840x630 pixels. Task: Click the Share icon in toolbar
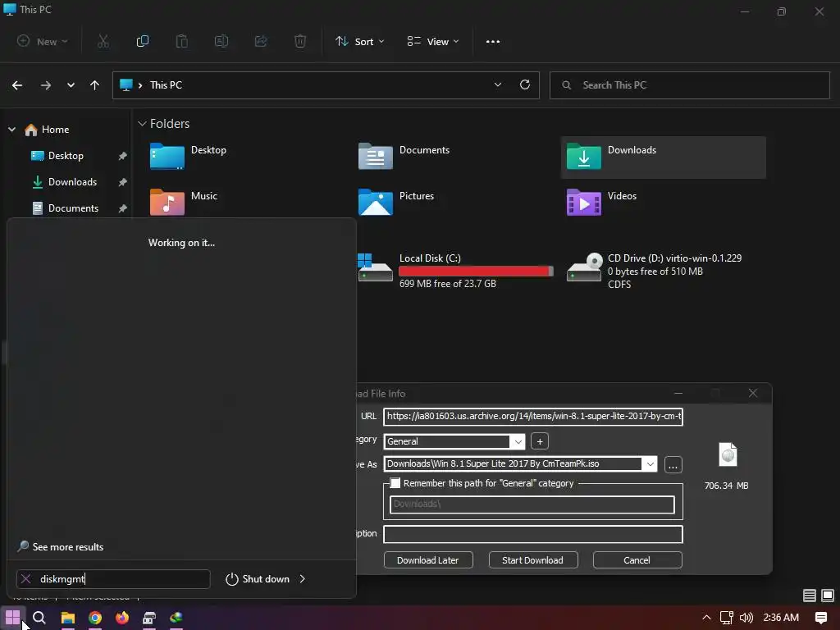261,41
